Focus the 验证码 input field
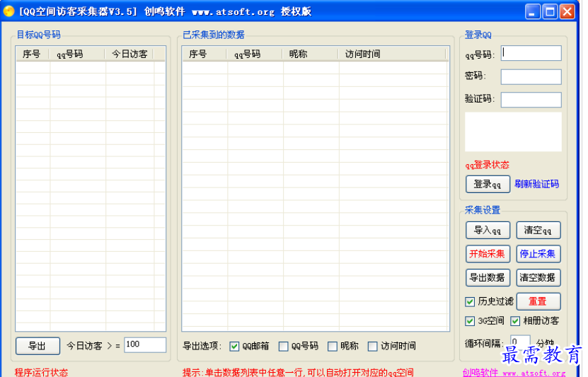 [x=531, y=100]
